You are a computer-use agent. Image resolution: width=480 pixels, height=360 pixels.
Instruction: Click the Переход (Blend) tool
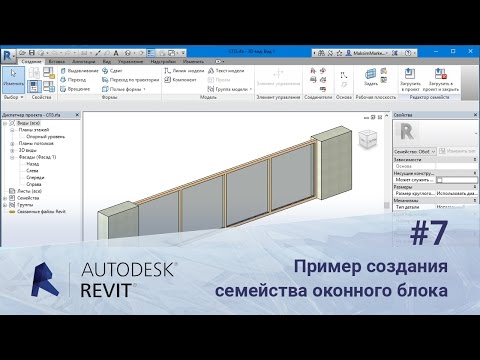pyautogui.click(x=73, y=80)
